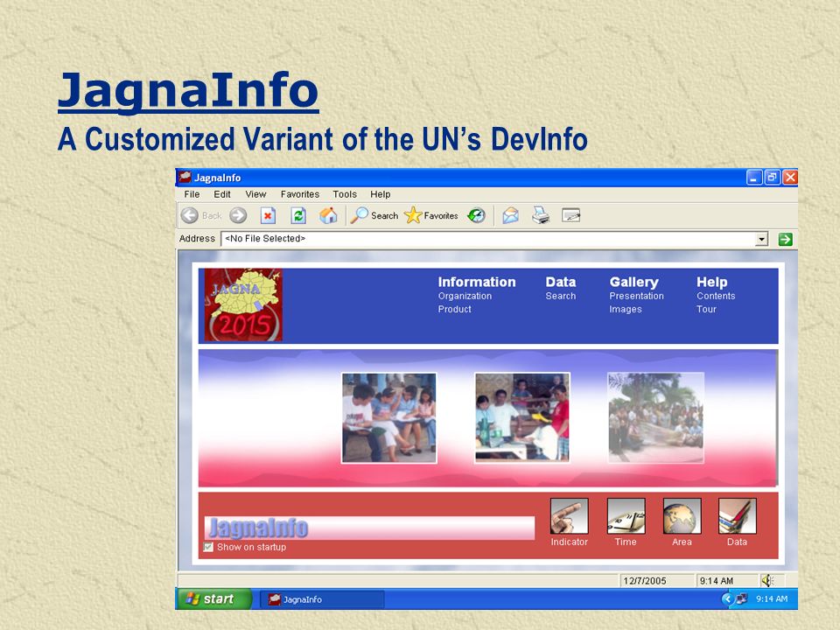Viewport: 840px width, 630px height.
Task: Click the Stop page icon
Action: pyautogui.click(x=268, y=215)
